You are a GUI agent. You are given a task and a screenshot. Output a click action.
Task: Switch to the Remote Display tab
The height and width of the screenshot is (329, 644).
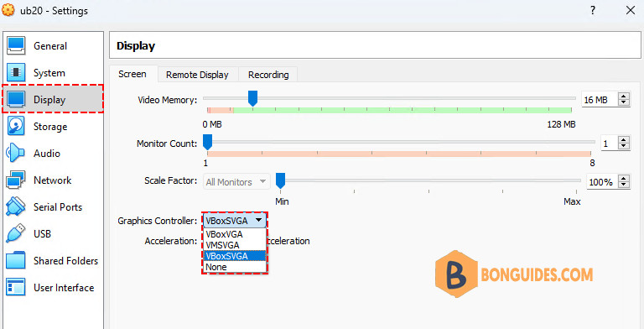(197, 75)
